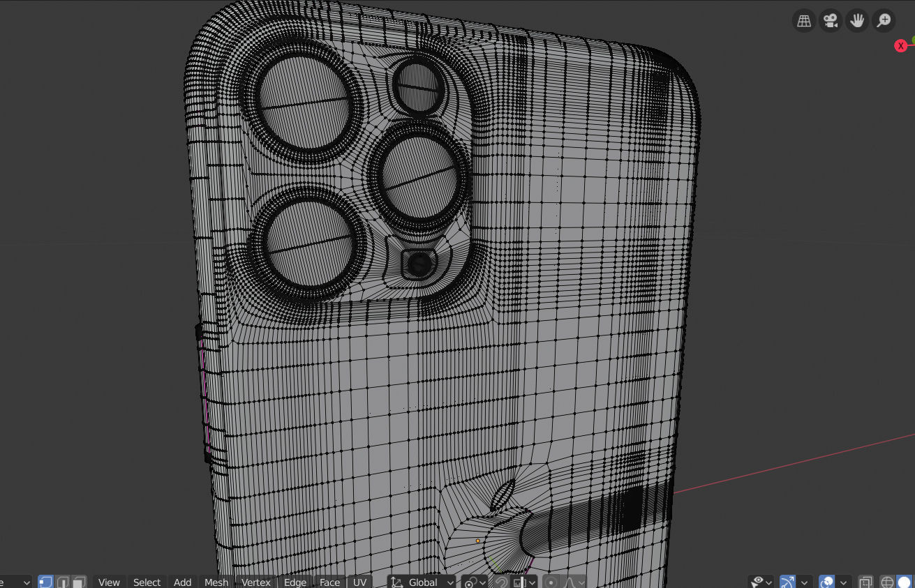
Task: Enable vertex select mode
Action: (x=45, y=582)
